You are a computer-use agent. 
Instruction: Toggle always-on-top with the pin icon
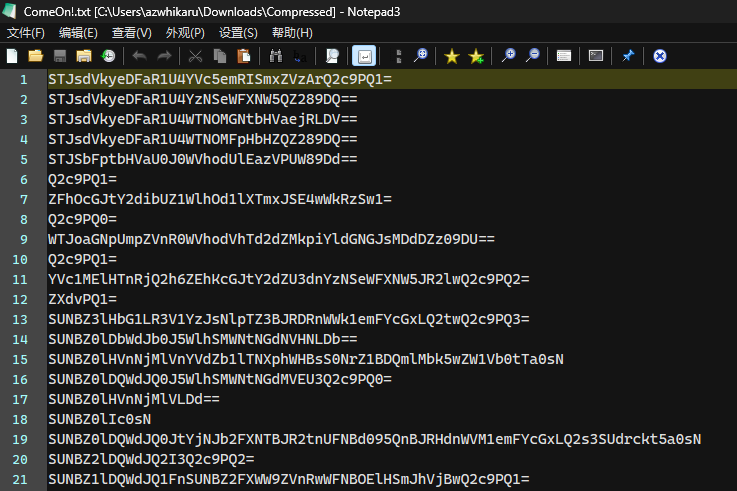[x=628, y=56]
